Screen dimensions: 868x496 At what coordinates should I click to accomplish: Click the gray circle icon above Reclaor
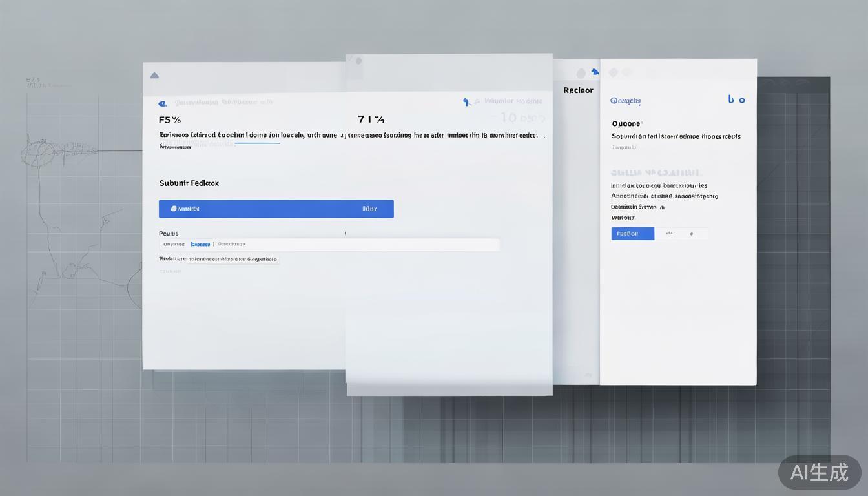tap(581, 73)
